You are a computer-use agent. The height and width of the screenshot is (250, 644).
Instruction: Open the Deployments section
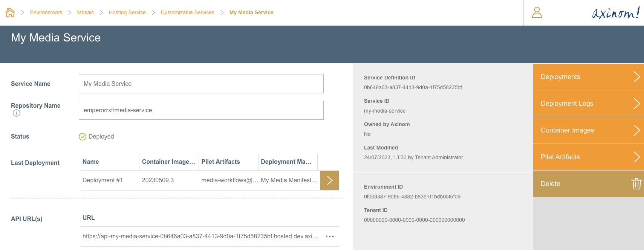click(588, 77)
